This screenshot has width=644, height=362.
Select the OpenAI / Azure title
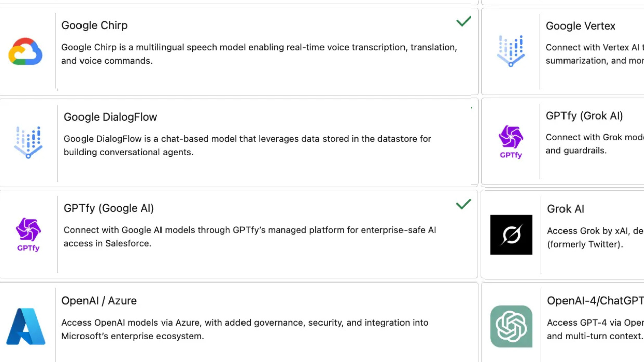click(99, 301)
